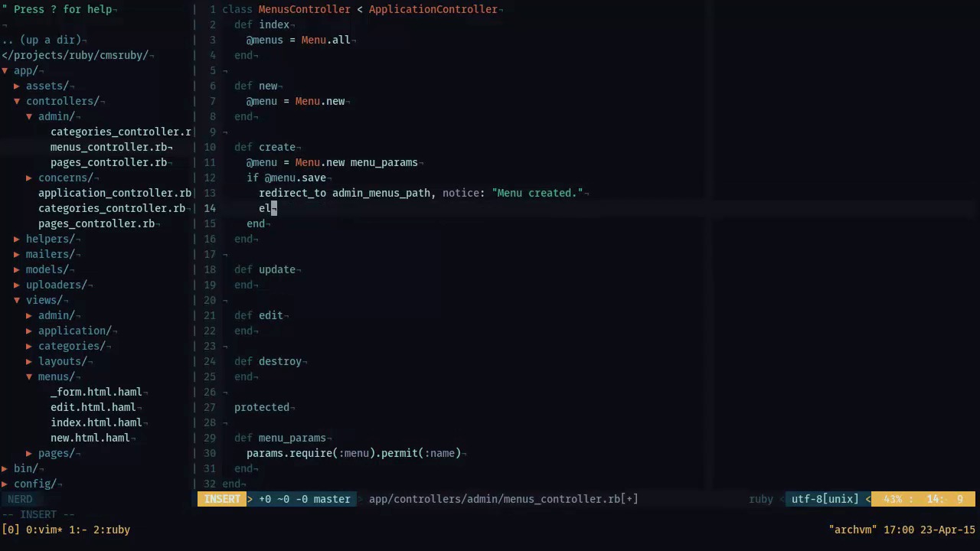
Task: Click the 'protected' keyword line
Action: coord(262,407)
